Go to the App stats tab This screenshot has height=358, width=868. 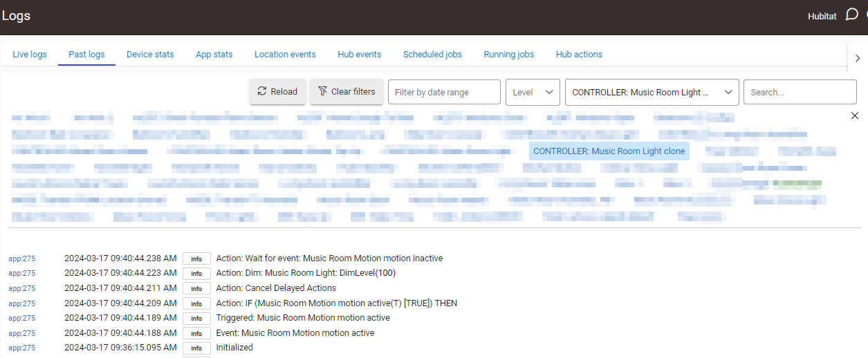(x=214, y=55)
